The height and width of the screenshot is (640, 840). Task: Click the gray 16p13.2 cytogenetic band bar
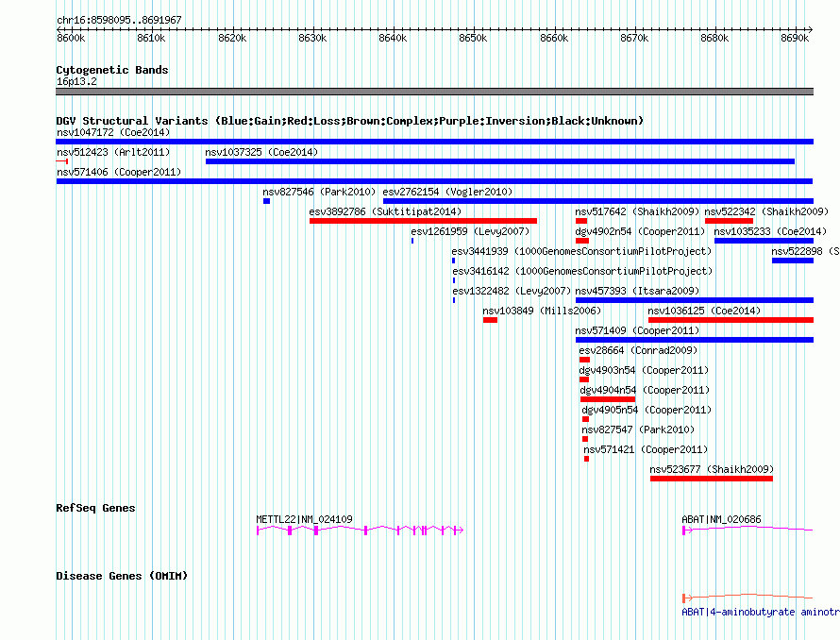point(434,92)
